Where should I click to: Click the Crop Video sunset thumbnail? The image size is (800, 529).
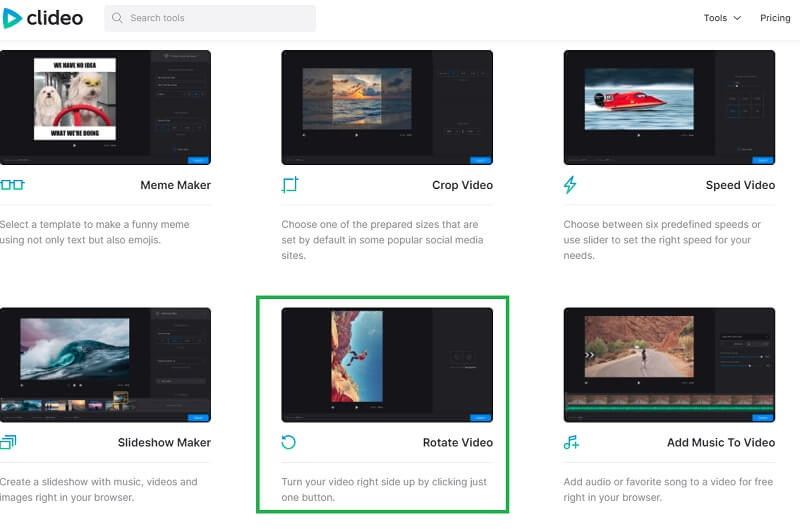point(387,107)
